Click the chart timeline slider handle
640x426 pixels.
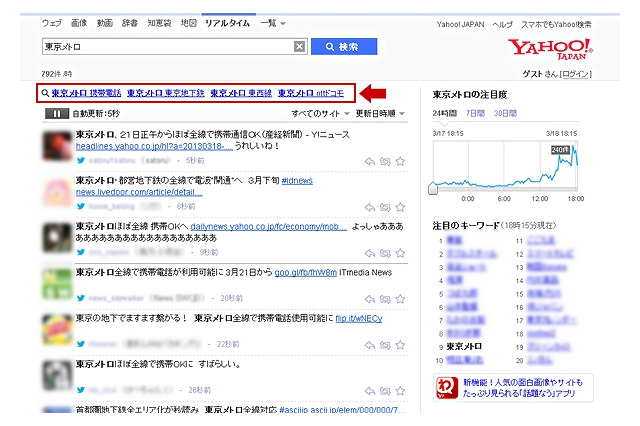pyautogui.click(x=433, y=189)
